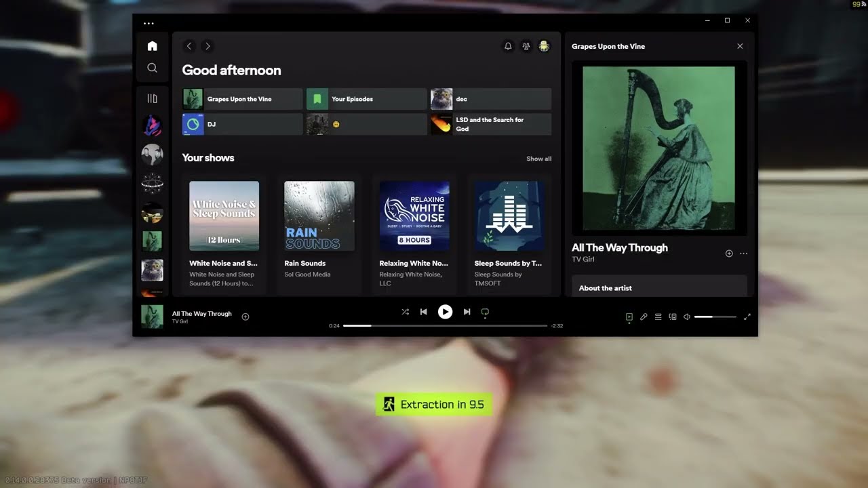Open the more options ellipsis in the side panel

point(744,253)
